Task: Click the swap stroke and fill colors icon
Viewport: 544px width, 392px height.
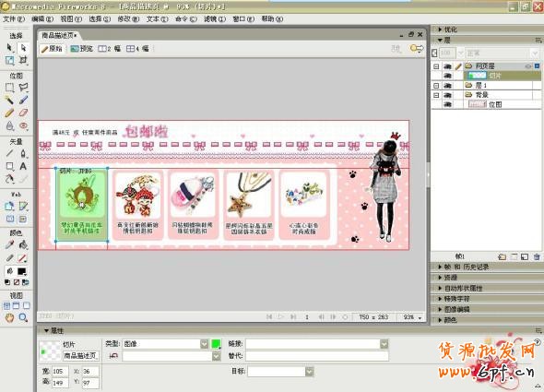Action: (25, 282)
